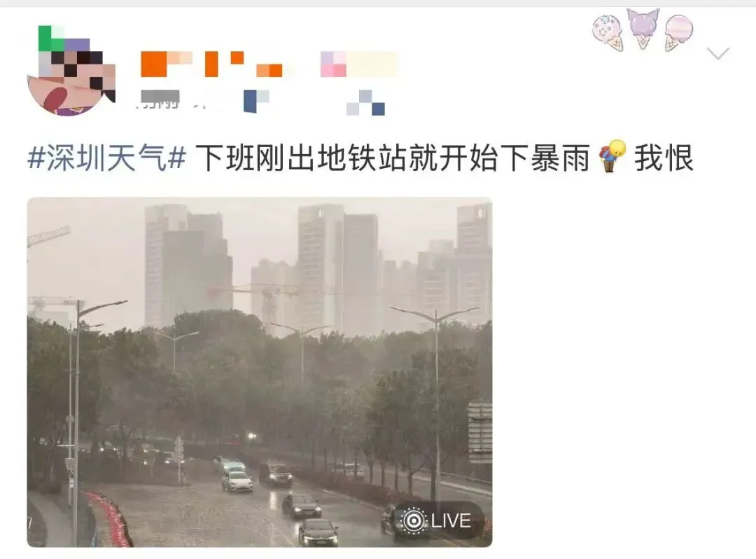Screen dimensions: 756x559
Task: Click the bowing figure emoji in post
Action: coord(612,156)
